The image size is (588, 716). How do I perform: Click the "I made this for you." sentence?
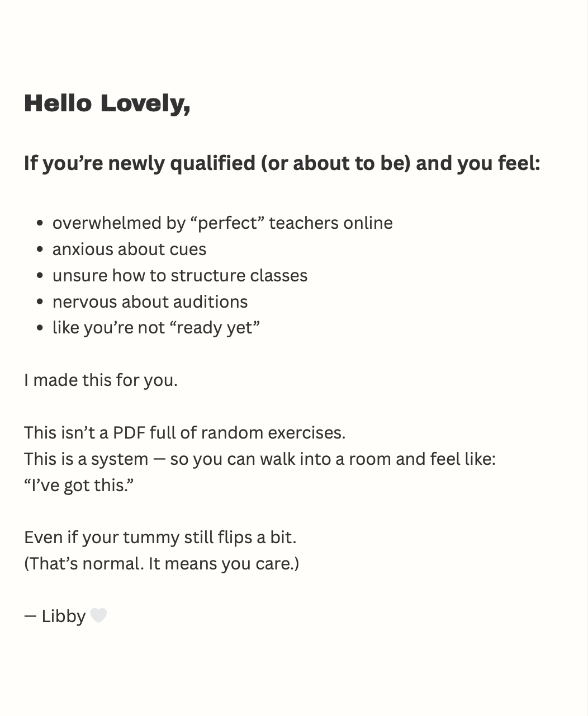[101, 380]
